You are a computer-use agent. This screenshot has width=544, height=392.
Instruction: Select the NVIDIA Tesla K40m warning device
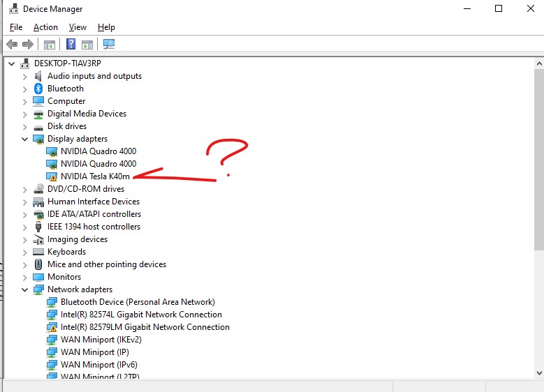[95, 176]
